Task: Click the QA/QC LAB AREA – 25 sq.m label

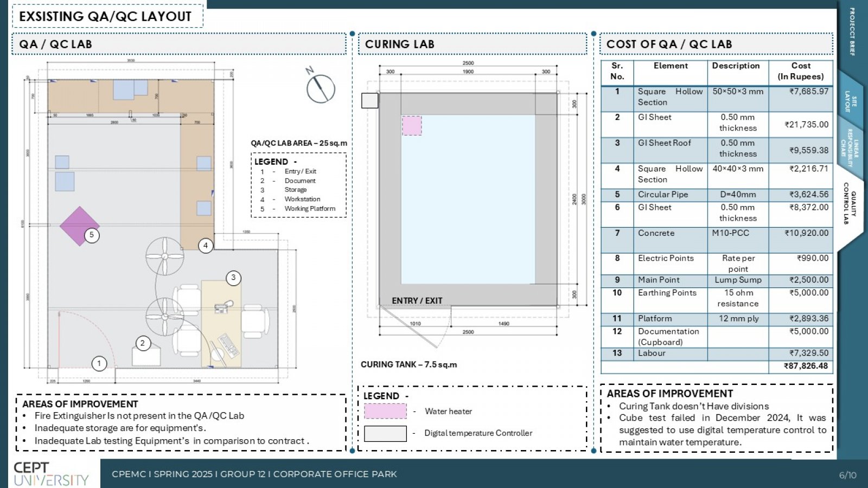Action: click(x=299, y=143)
